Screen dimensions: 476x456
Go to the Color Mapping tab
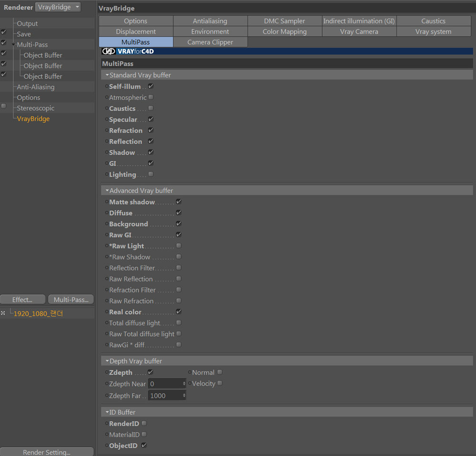[x=285, y=31]
